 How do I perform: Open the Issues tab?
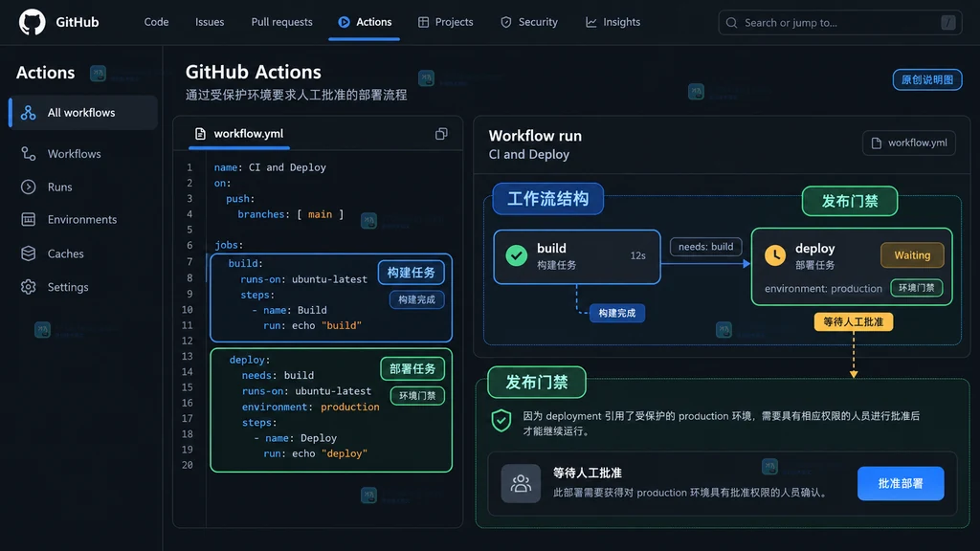coord(210,22)
